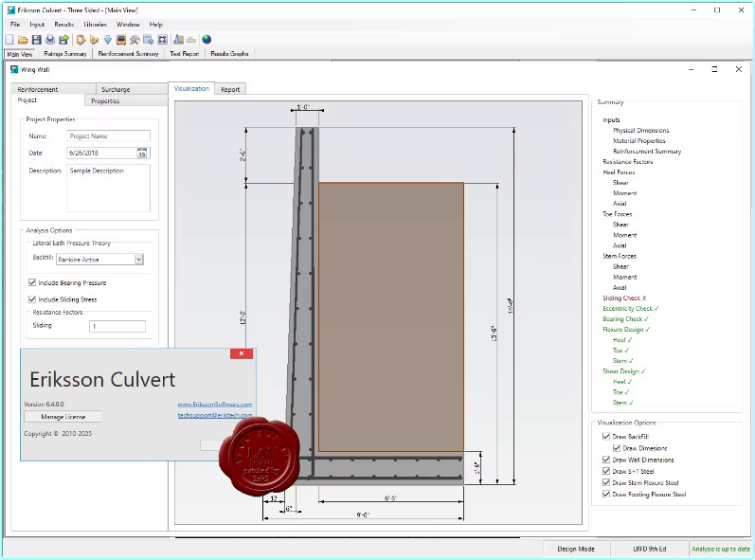The image size is (755, 560).
Task: Open a file with the folder icon
Action: tap(23, 40)
